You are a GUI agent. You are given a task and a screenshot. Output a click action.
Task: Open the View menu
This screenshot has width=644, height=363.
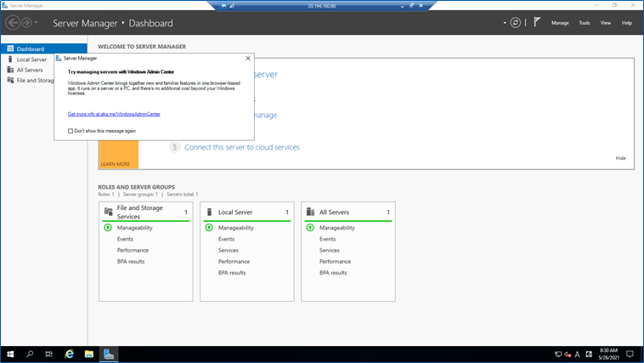click(x=606, y=23)
